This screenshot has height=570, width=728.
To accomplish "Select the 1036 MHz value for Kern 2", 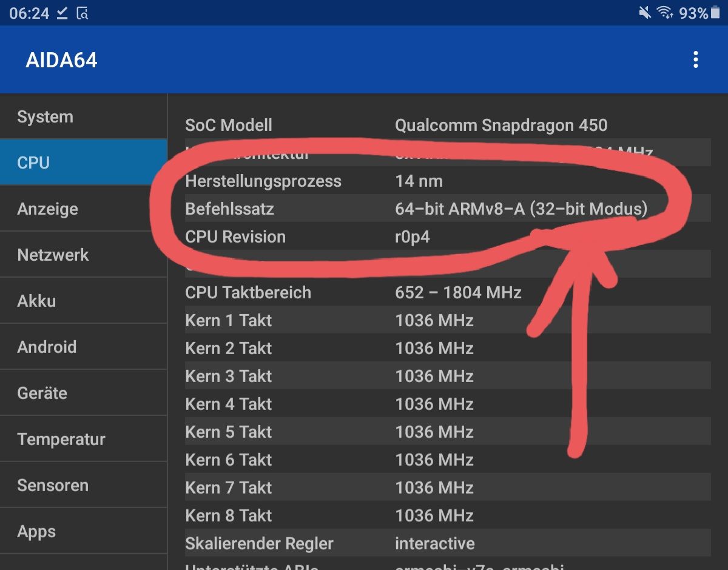I will click(x=434, y=349).
